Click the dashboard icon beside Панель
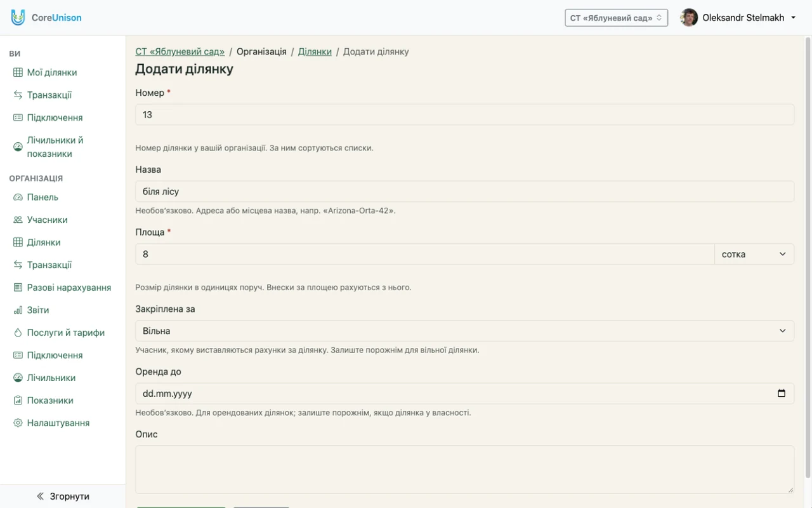This screenshot has width=812, height=508. [x=18, y=197]
